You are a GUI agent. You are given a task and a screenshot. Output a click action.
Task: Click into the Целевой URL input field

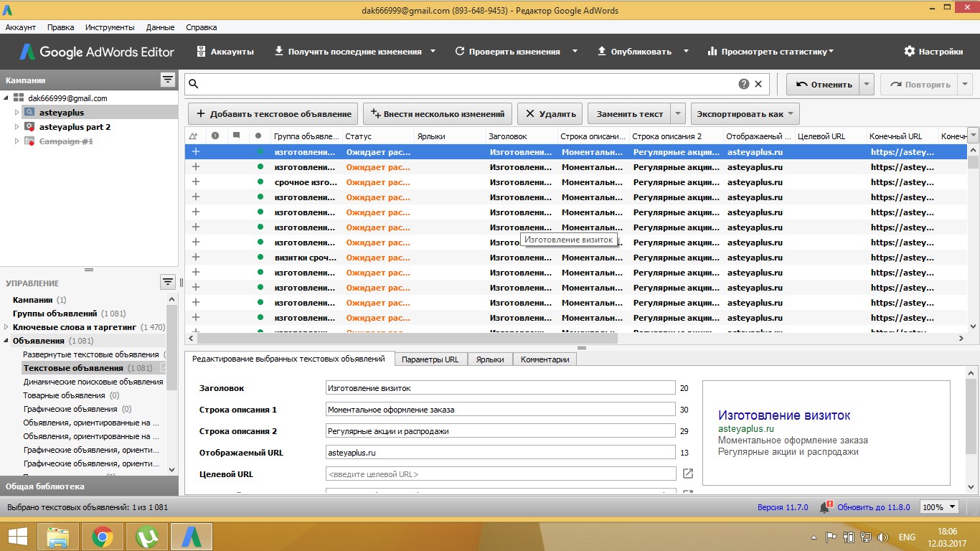coord(500,474)
